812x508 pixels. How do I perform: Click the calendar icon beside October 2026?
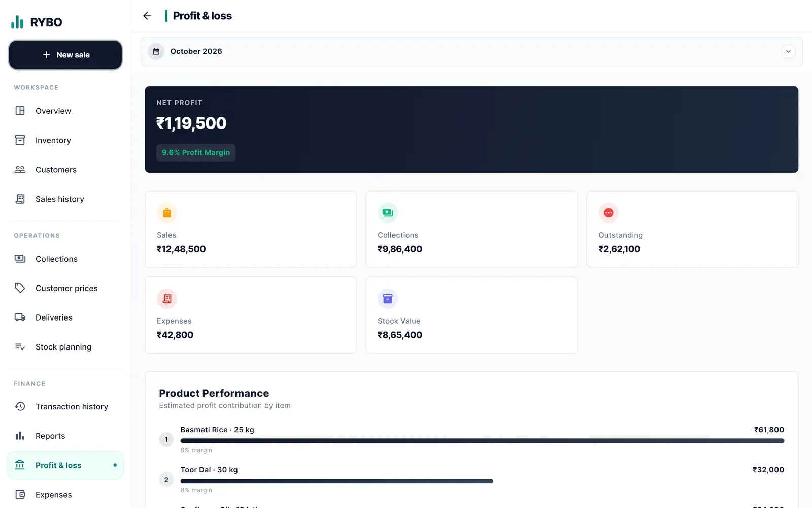(x=156, y=51)
